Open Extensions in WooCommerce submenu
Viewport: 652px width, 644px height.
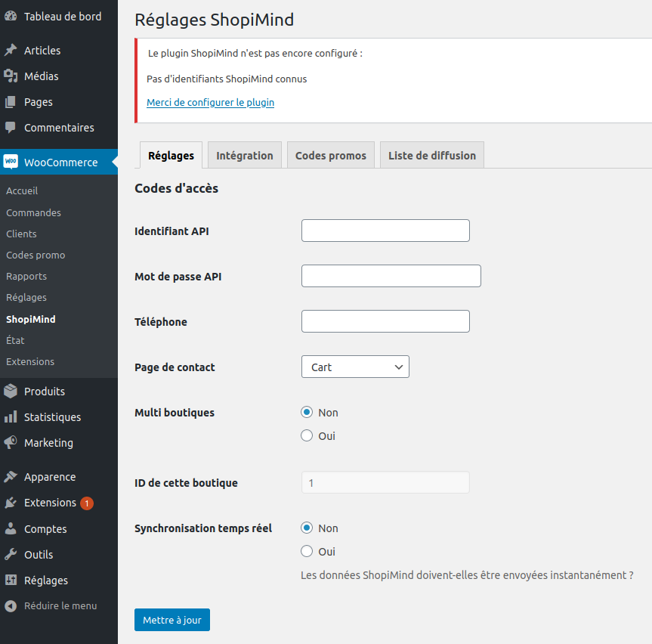(x=30, y=361)
